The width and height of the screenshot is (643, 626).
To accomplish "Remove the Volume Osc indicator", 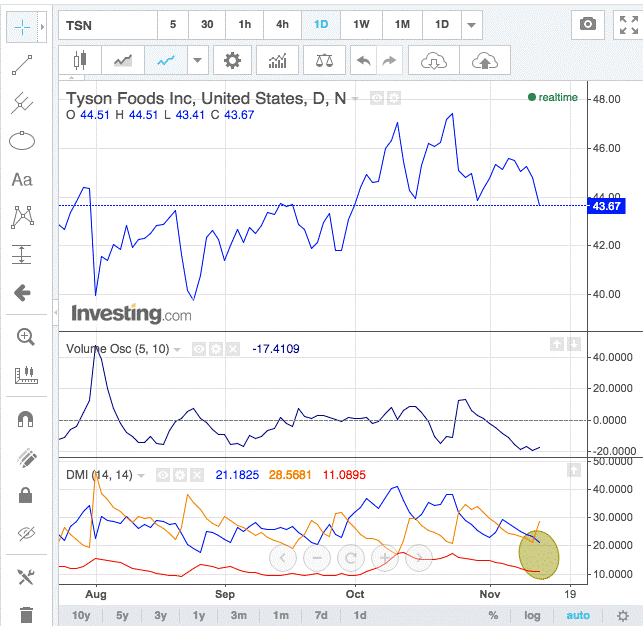I will [x=233, y=349].
